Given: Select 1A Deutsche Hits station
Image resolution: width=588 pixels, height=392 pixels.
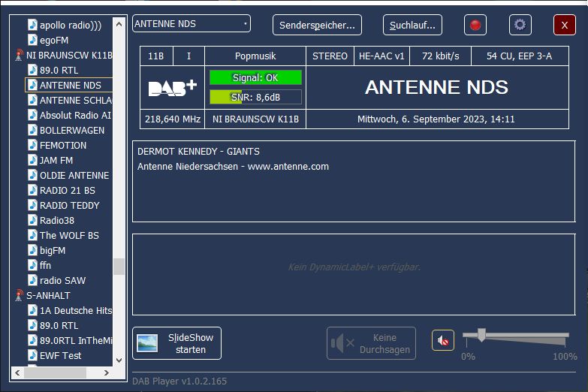Looking at the screenshot, I should (x=76, y=310).
